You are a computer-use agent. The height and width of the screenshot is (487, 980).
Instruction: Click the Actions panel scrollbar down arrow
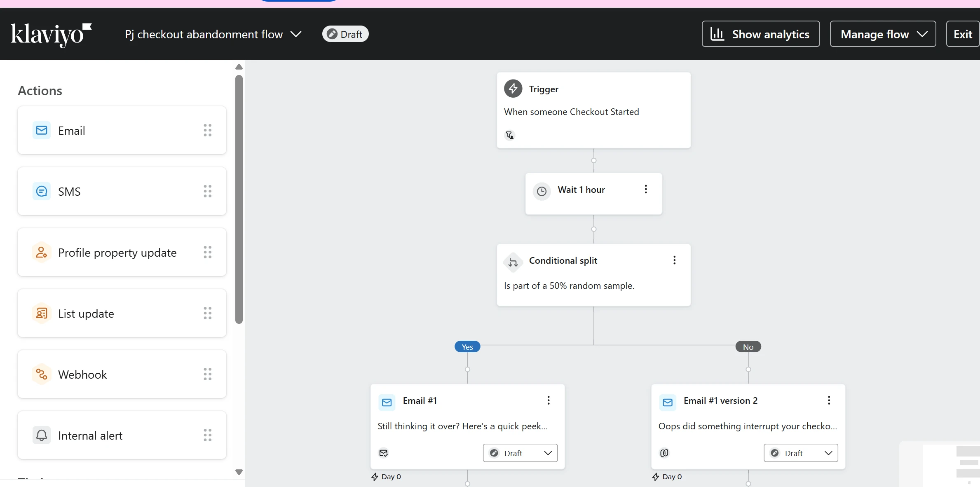click(x=239, y=472)
